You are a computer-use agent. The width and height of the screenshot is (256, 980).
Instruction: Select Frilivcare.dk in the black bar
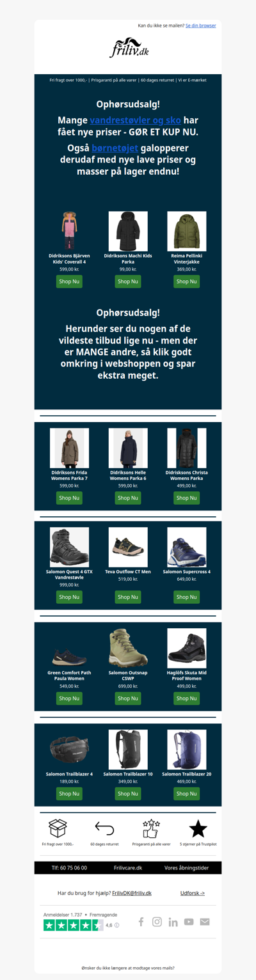(128, 868)
